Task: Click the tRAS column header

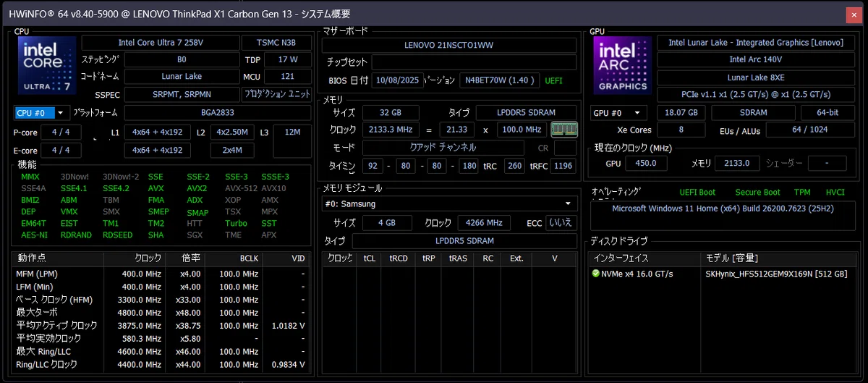Action: pyautogui.click(x=458, y=258)
